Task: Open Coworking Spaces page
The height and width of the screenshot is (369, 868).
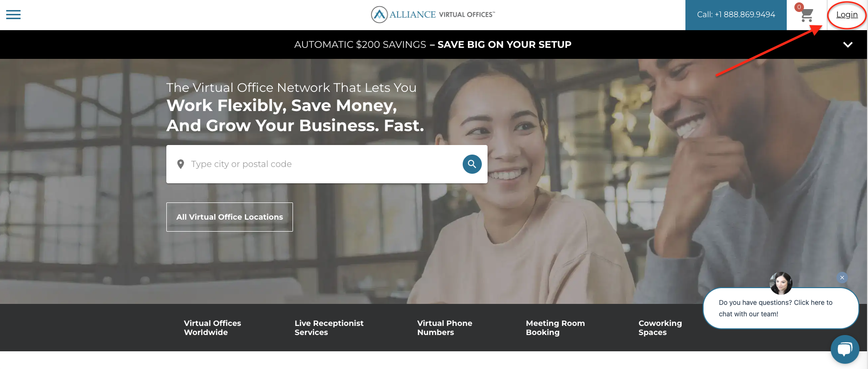Action: tap(660, 328)
